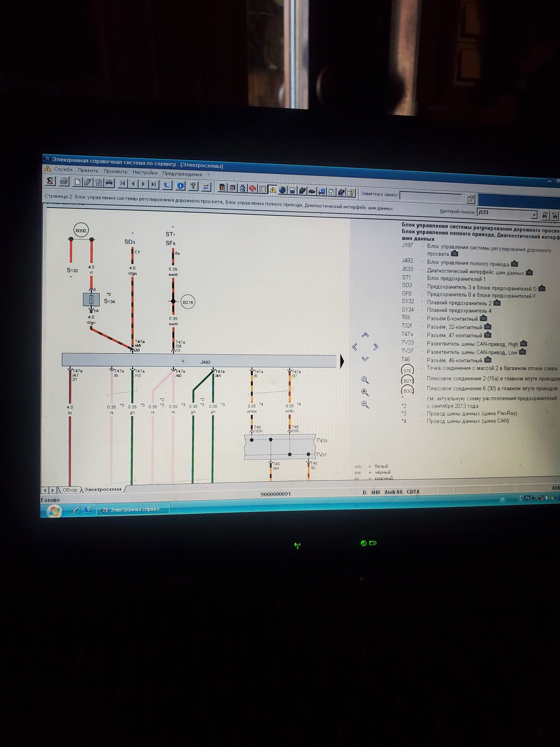Expand the search criterion j533 dropdown
560x747 pixels.
point(534,215)
